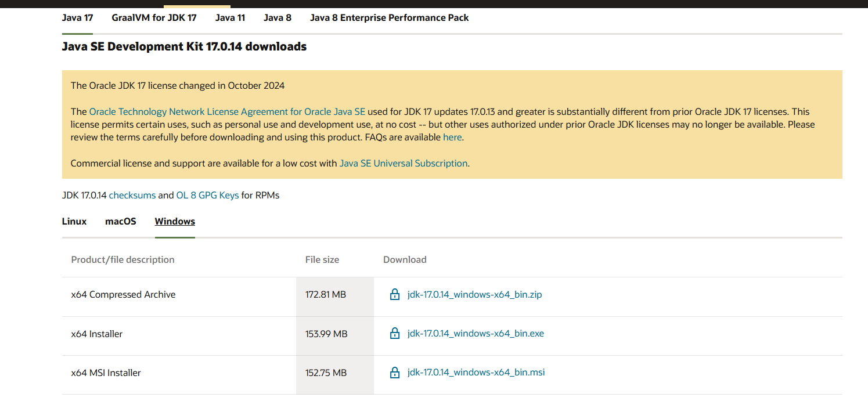Open the FAQs 'here' link

pyautogui.click(x=452, y=138)
